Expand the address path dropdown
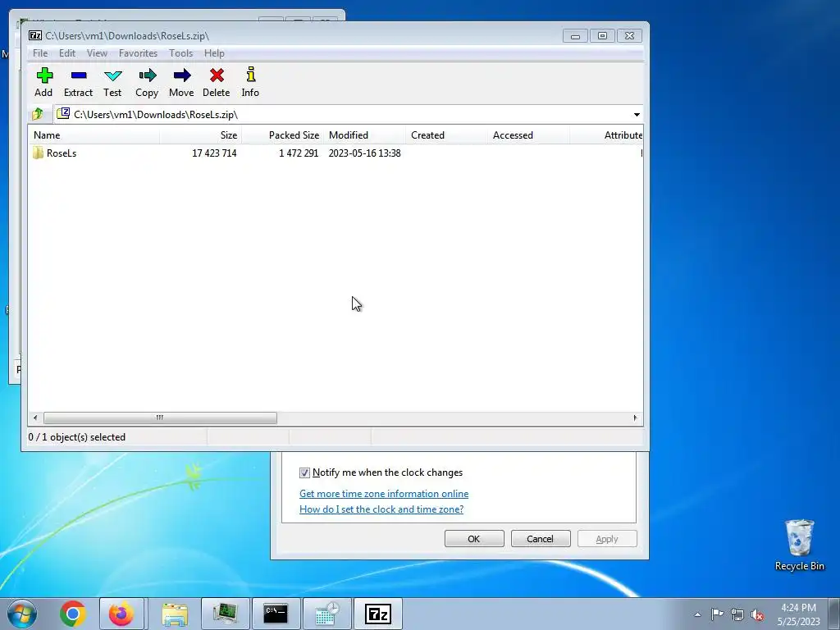840x630 pixels. point(637,115)
